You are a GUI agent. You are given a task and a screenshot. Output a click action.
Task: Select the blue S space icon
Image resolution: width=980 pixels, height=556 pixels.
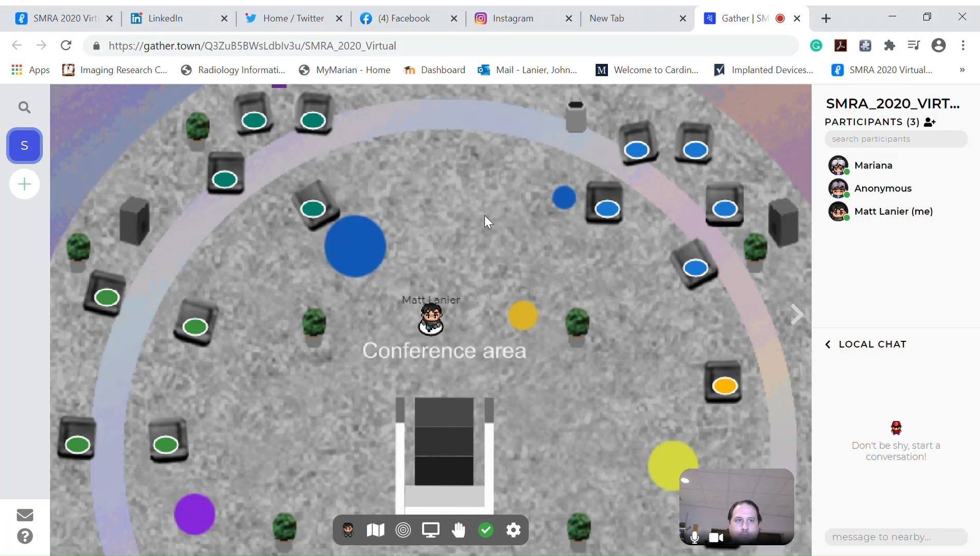point(24,145)
